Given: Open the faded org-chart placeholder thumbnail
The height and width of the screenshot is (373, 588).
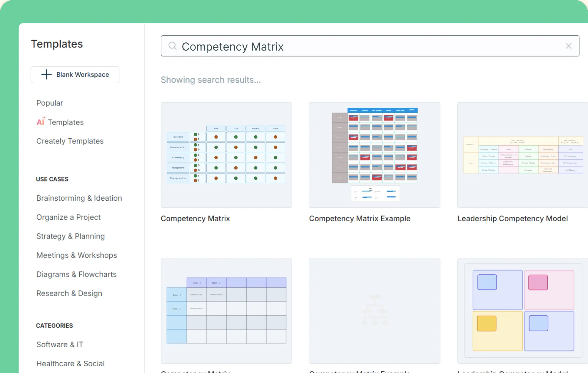Looking at the screenshot, I should (x=375, y=311).
